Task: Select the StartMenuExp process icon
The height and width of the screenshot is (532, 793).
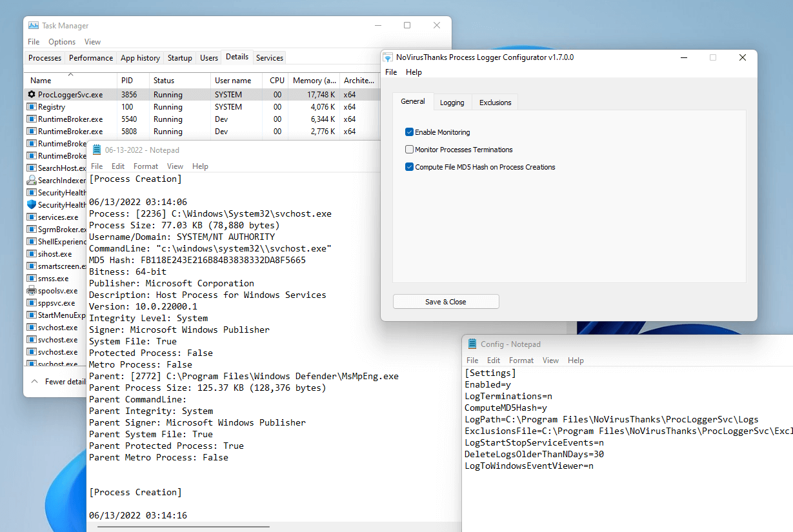Action: 32,315
